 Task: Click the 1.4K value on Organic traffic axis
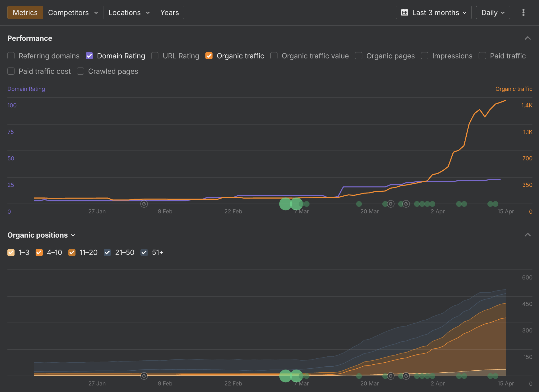(x=527, y=105)
